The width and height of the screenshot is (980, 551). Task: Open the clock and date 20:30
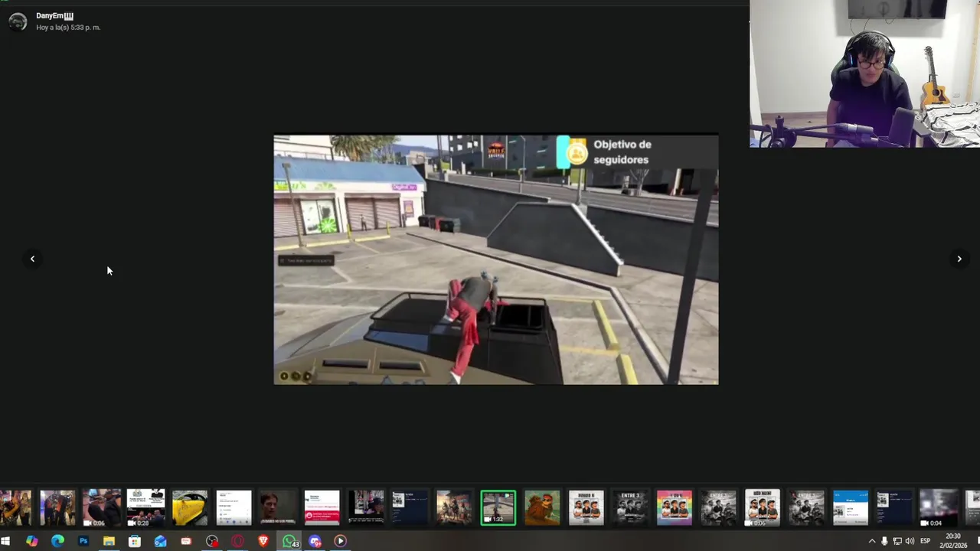pos(953,540)
